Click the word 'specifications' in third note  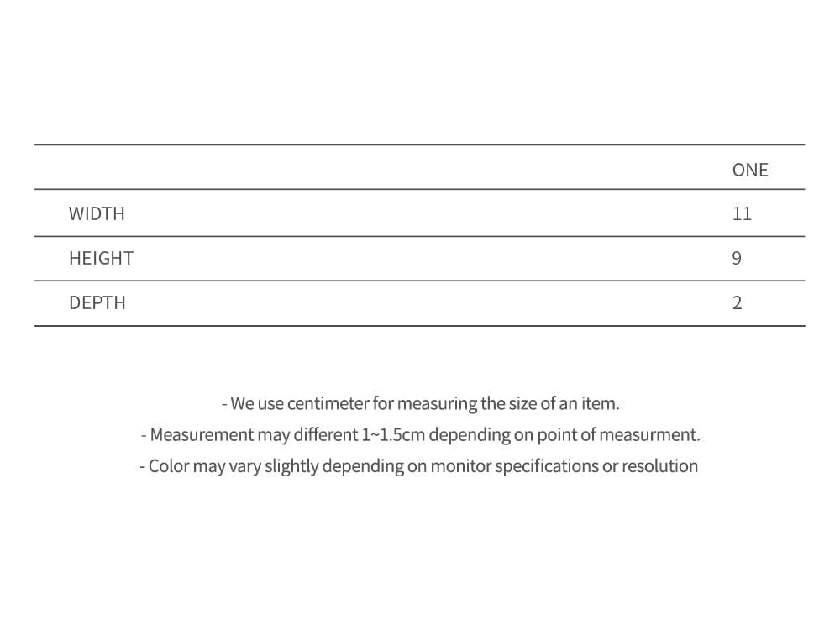(x=547, y=466)
